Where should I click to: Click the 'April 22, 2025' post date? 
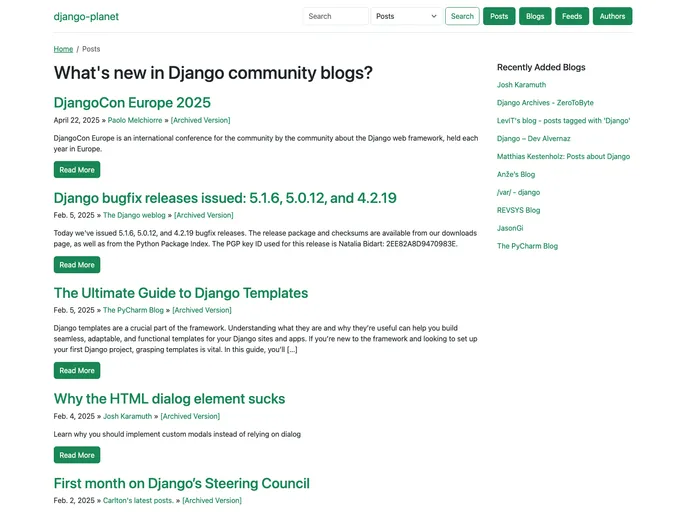click(x=76, y=120)
